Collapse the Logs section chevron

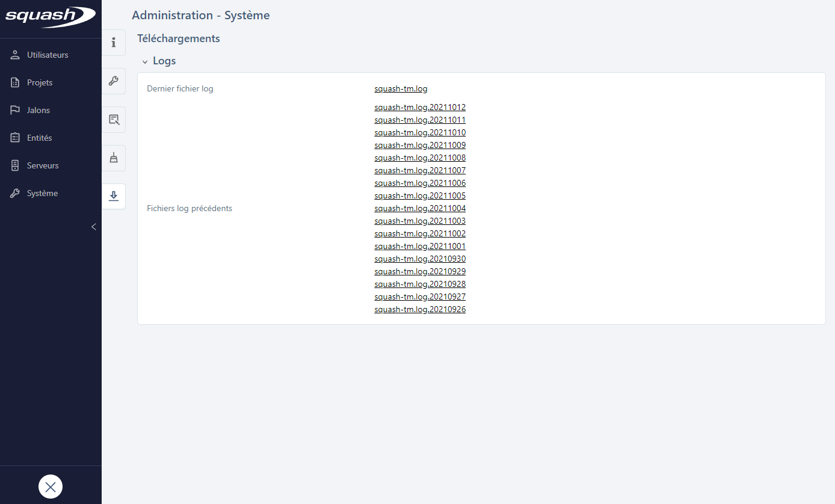[x=145, y=61]
